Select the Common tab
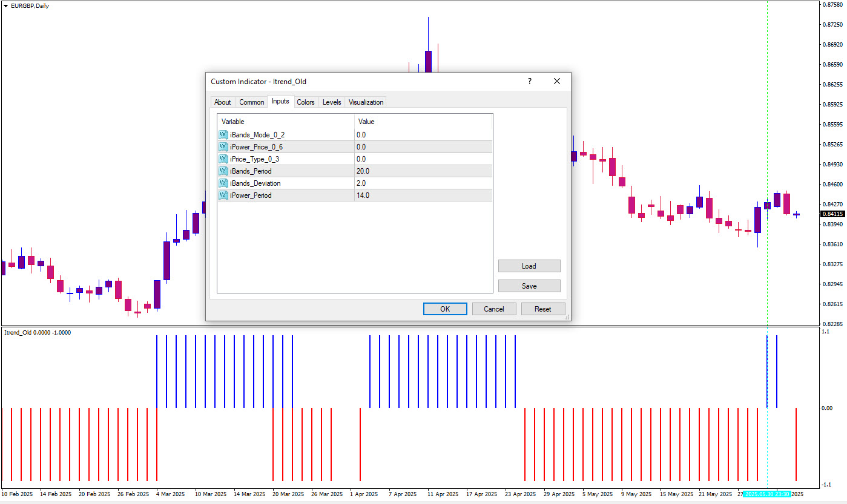 pyautogui.click(x=252, y=102)
